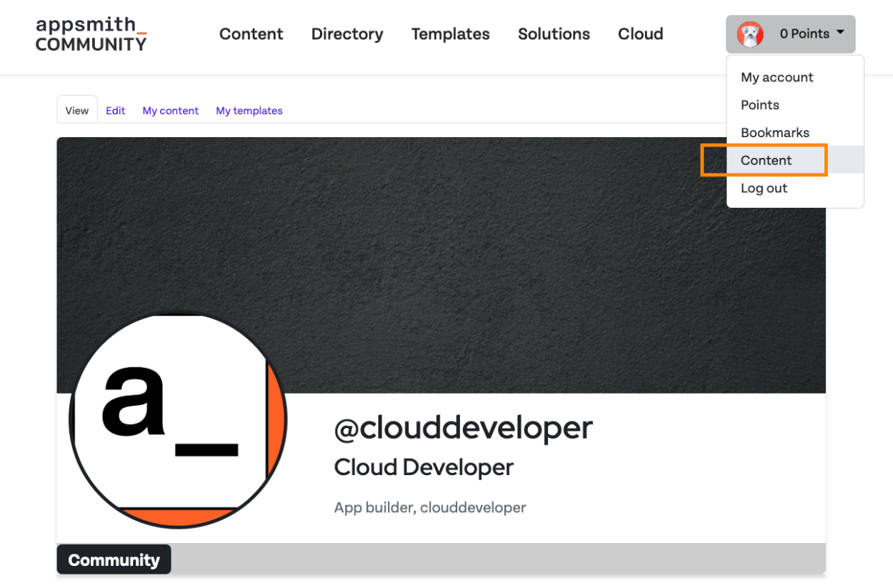Click the large profile picture

pos(178,420)
